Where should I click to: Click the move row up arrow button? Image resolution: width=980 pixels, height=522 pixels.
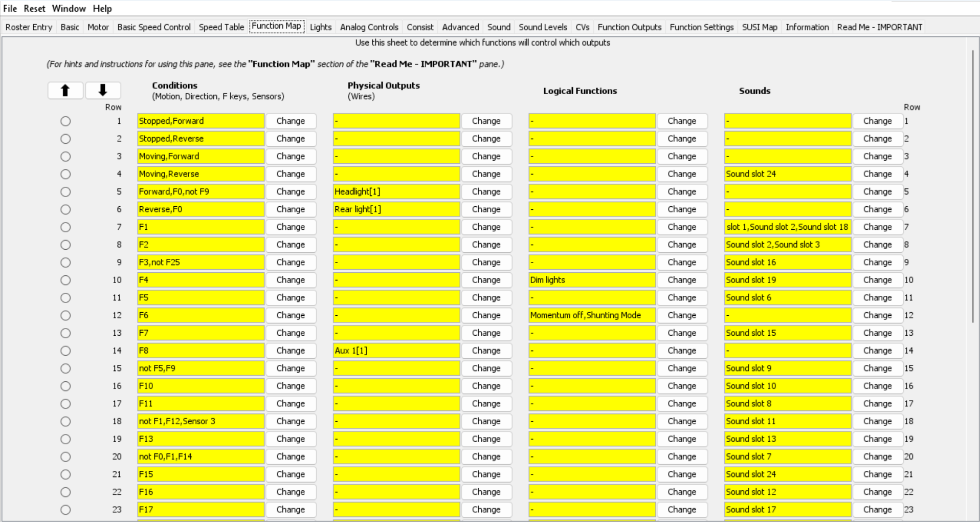point(65,91)
